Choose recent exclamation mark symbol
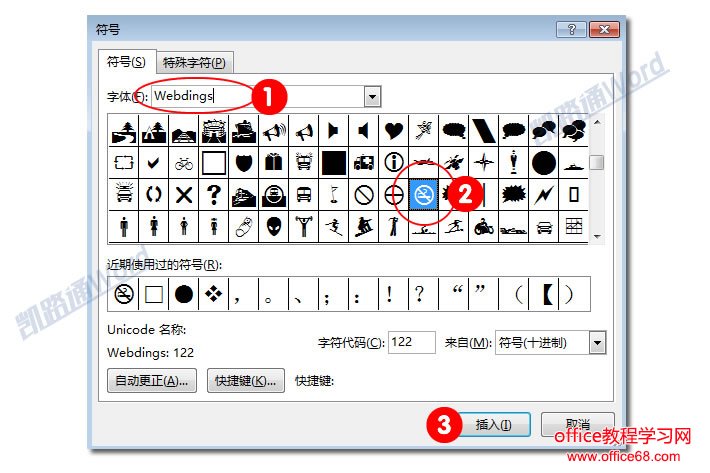The height and width of the screenshot is (473, 710). point(389,295)
